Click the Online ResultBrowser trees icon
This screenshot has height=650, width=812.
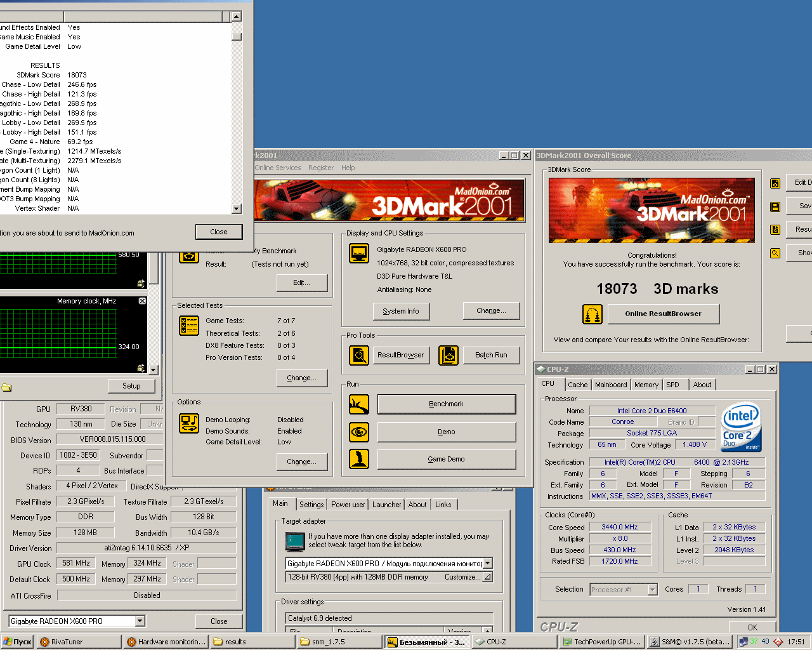[x=593, y=314]
